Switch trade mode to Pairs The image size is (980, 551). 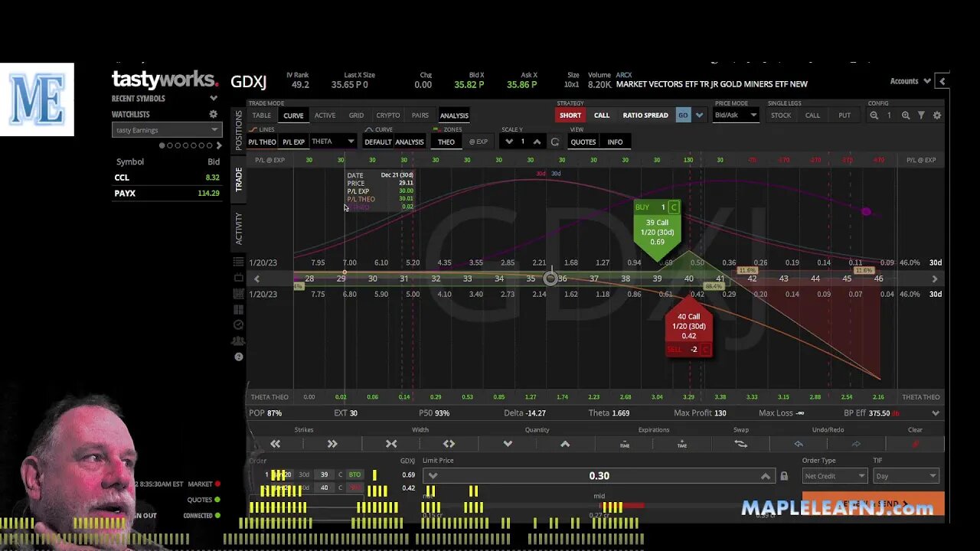pos(420,116)
